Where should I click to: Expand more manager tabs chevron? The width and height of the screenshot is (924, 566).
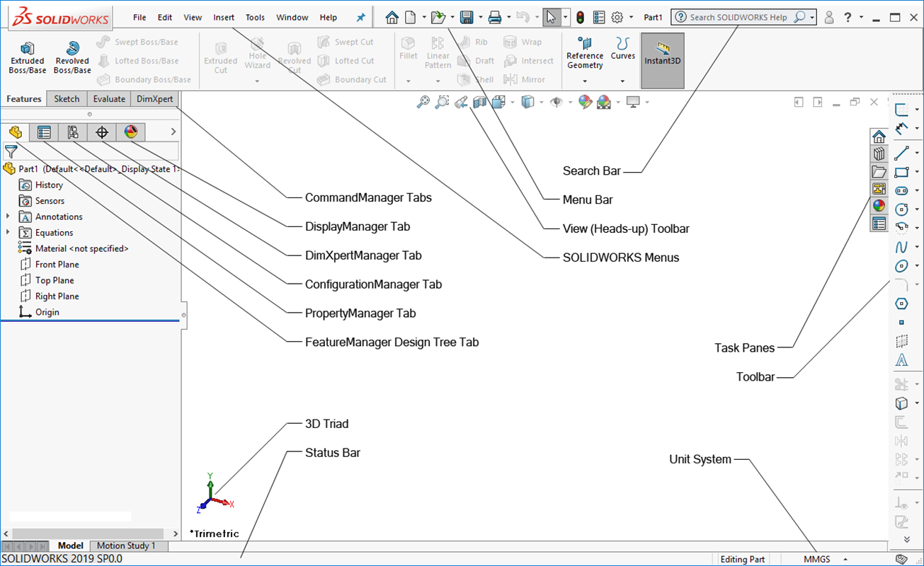173,132
